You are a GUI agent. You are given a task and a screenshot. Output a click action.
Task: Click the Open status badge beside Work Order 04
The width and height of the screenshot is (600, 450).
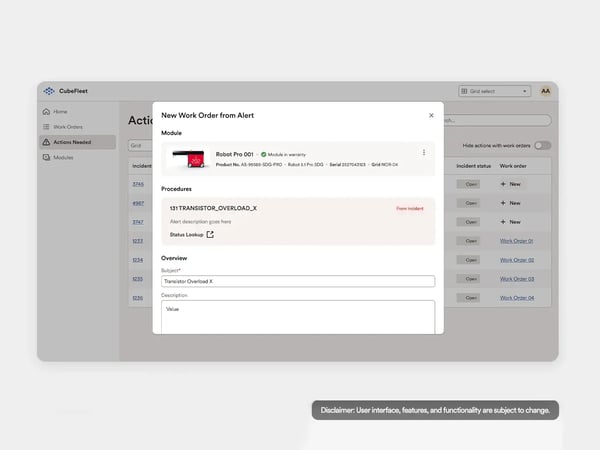468,298
